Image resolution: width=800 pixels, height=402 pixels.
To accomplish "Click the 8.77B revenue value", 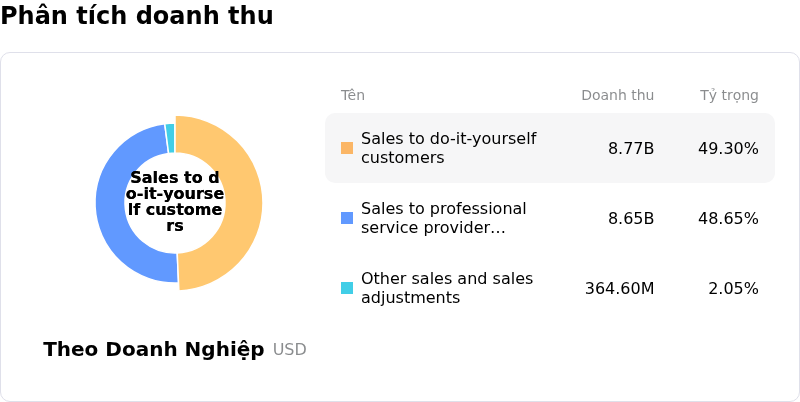I will [631, 149].
